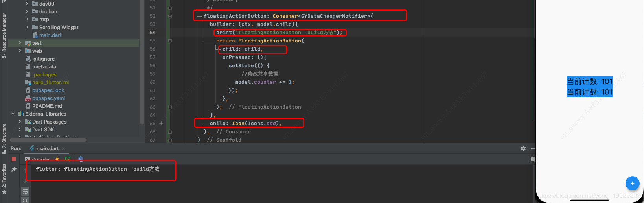Click the 'model.counter += 1;' code line

265,82
